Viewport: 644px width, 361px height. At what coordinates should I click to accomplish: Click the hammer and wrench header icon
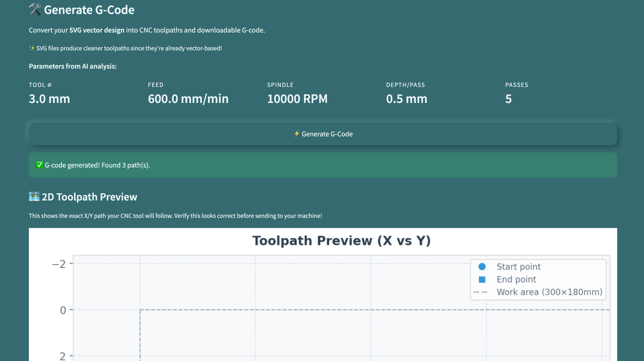(35, 9)
